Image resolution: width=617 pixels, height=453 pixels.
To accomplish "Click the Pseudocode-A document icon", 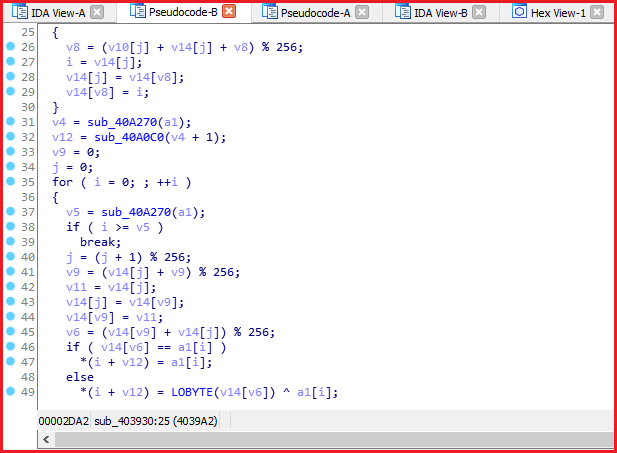I will (270, 12).
